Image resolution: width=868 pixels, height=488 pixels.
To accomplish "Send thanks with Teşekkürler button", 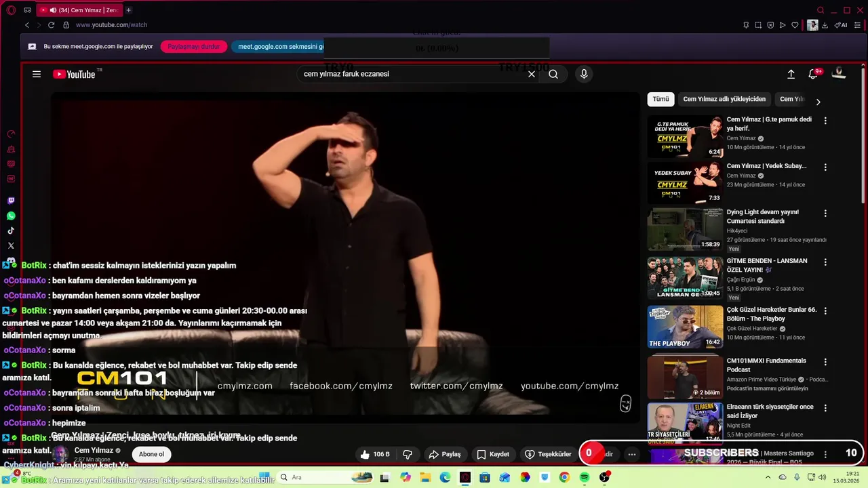I will pyautogui.click(x=549, y=454).
